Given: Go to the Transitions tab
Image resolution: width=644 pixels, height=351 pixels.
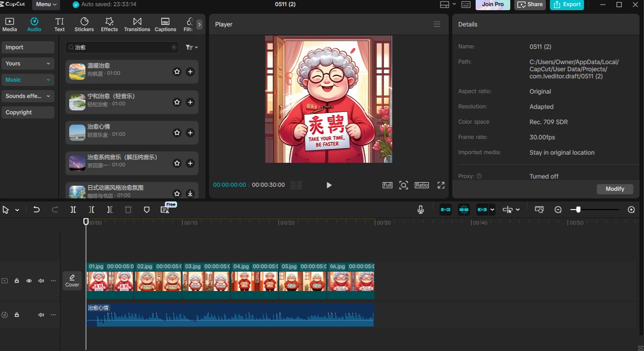Looking at the screenshot, I should point(137,24).
